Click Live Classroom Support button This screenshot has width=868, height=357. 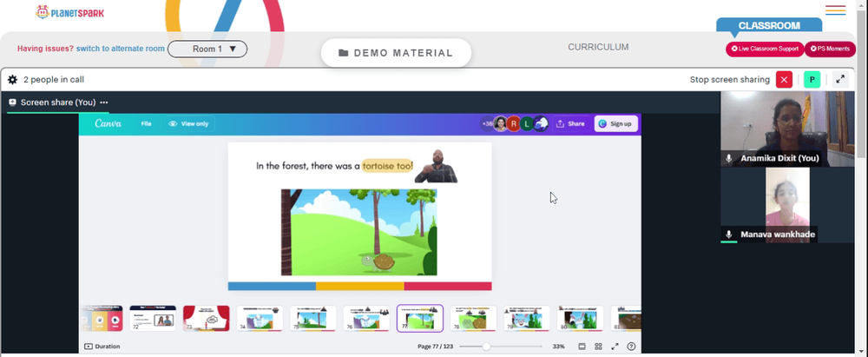click(765, 49)
